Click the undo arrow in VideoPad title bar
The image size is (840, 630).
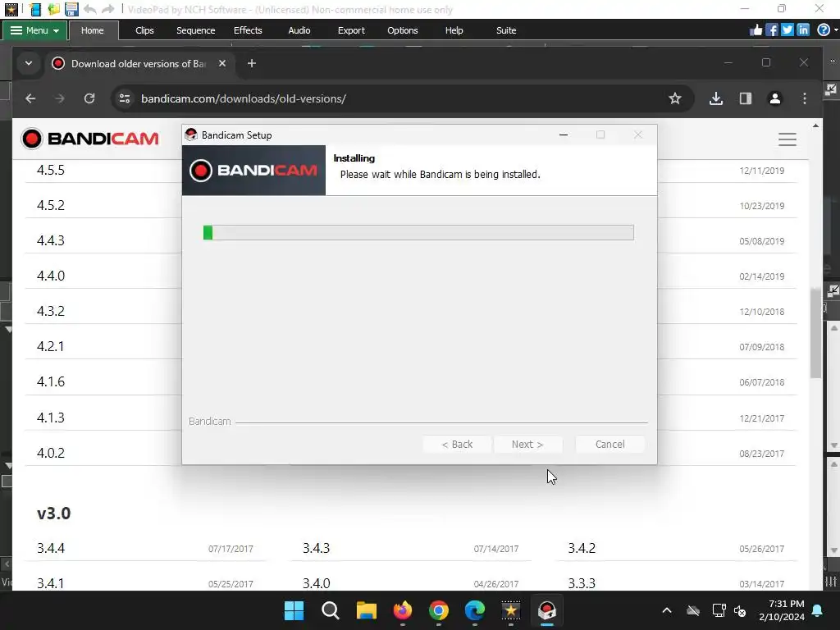(x=90, y=9)
